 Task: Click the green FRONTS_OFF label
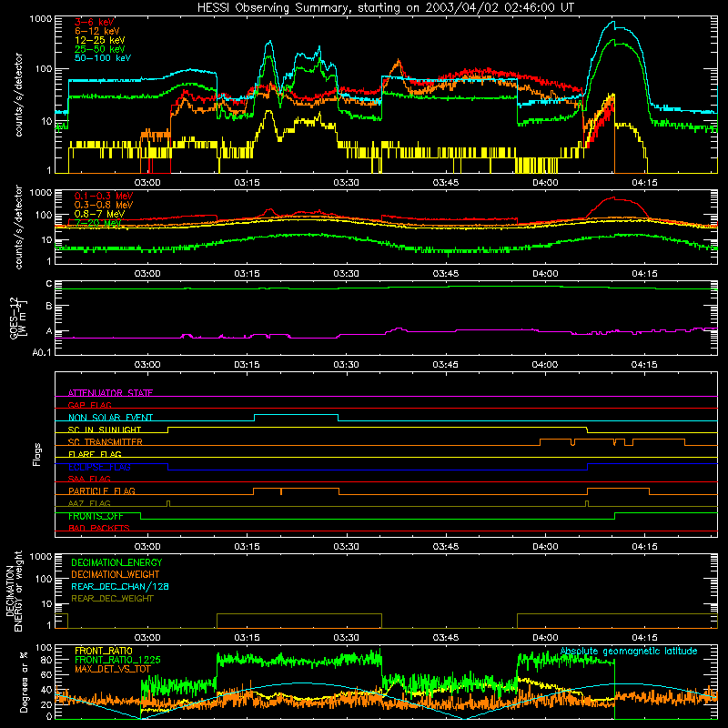(96, 516)
